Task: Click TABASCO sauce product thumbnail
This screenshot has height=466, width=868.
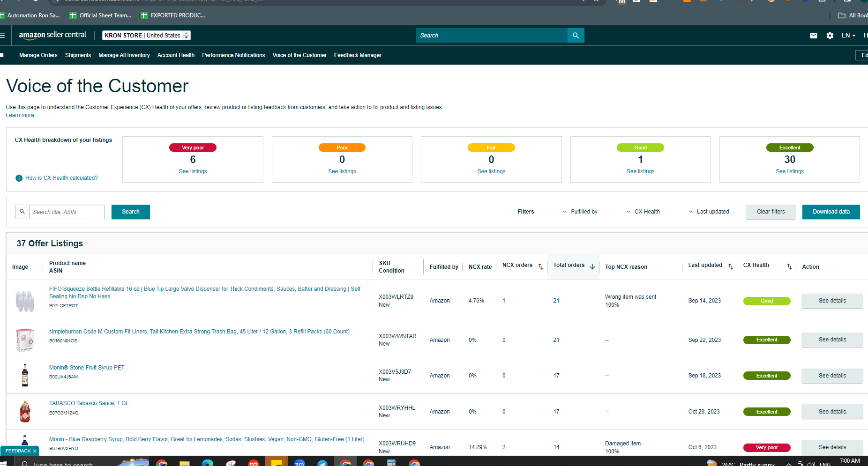Action: pos(25,412)
